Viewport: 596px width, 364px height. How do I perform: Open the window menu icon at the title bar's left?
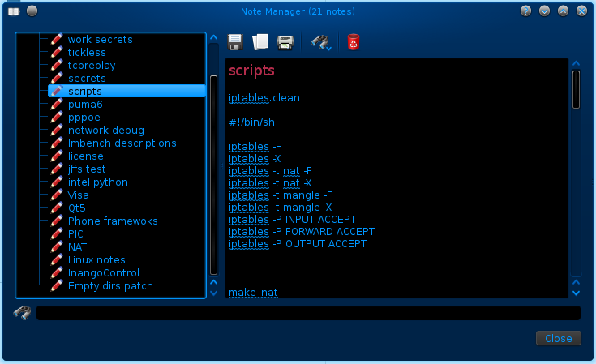14,11
